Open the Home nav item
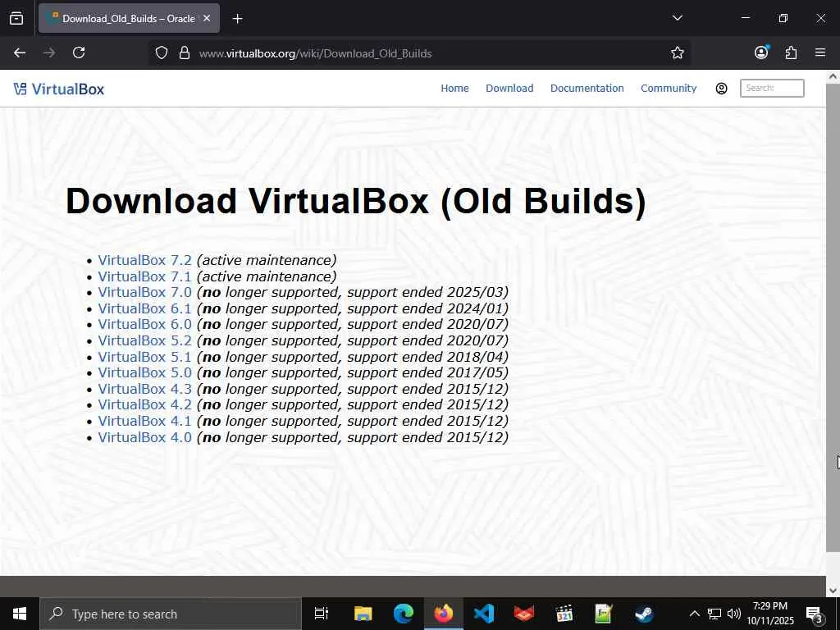This screenshot has width=840, height=630. pyautogui.click(x=454, y=89)
